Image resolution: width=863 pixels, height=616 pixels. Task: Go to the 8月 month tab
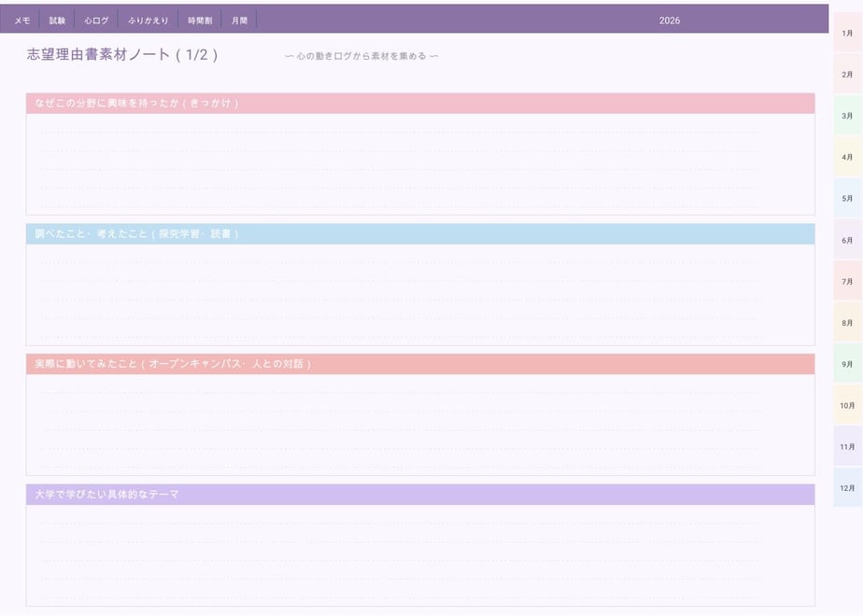tap(847, 322)
